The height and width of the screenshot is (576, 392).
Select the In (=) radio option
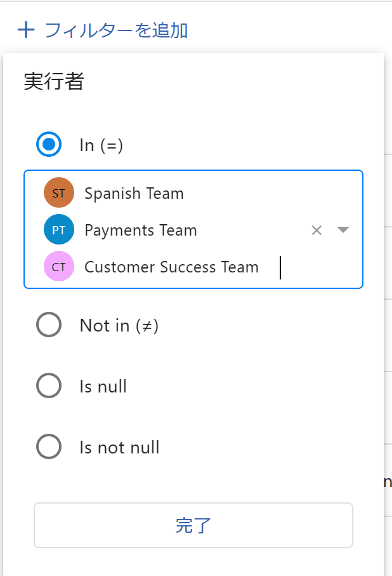coord(49,145)
